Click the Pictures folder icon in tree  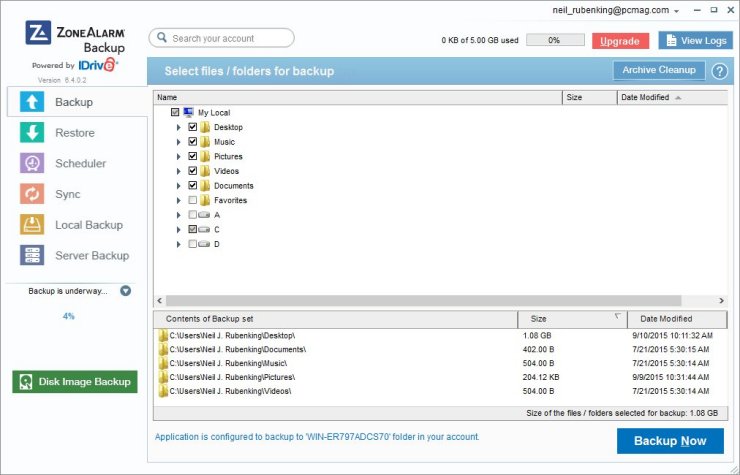tap(205, 156)
